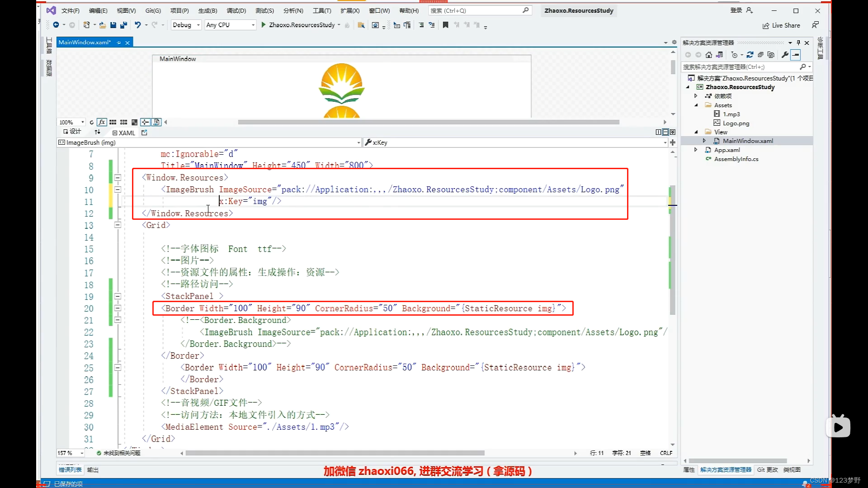Click the New Project icon
This screenshot has width=868, height=488.
[x=87, y=25]
